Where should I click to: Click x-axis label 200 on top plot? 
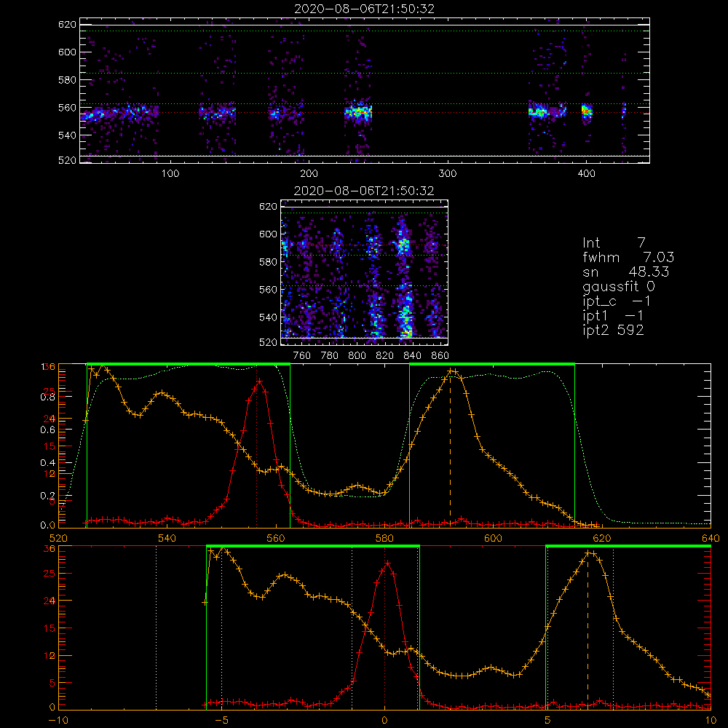coord(309,174)
